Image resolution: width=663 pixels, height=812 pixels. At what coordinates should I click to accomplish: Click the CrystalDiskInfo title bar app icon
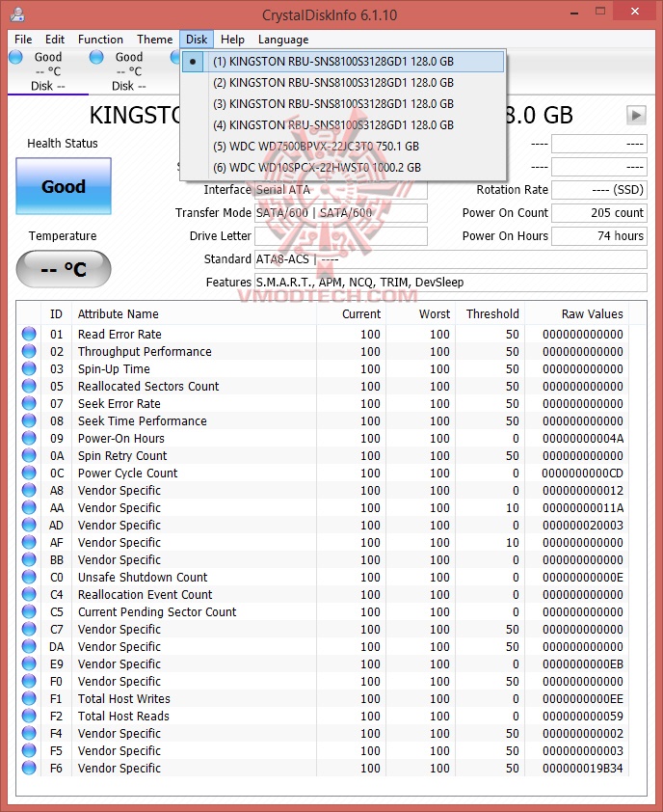[x=16, y=14]
